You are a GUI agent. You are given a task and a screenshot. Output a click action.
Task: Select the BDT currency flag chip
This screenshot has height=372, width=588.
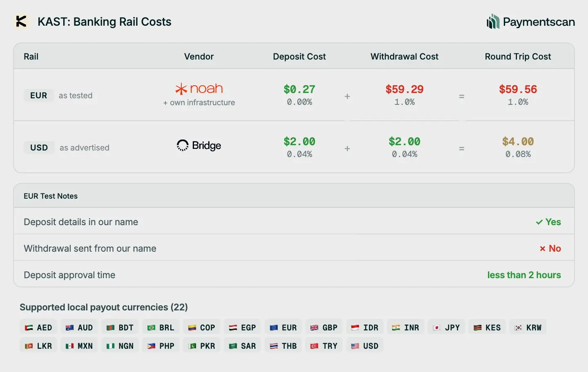[120, 328]
